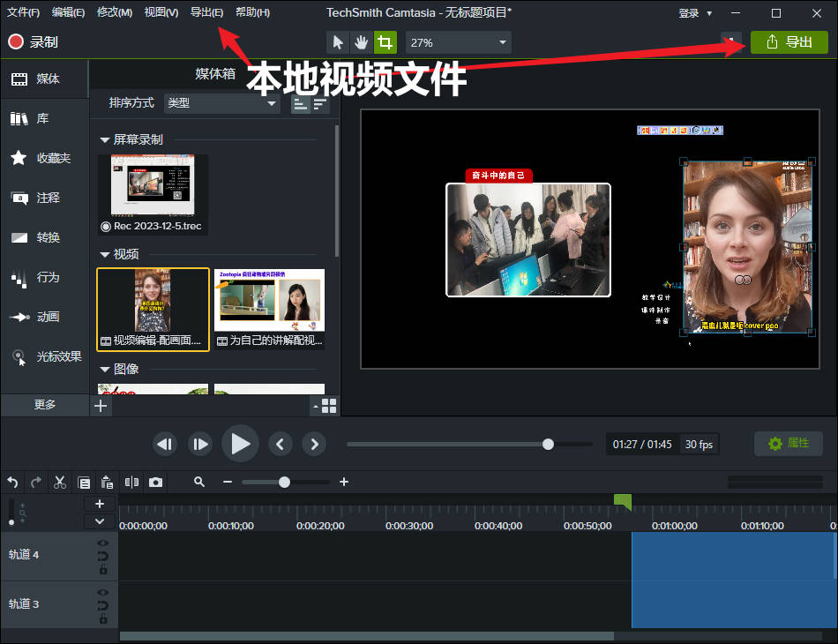Collapse the 屏幕录制 media section
The height and width of the screenshot is (644, 838).
coord(105,139)
